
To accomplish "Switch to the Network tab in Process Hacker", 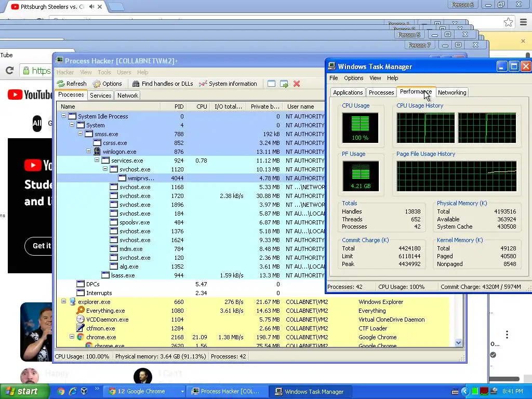I will click(x=128, y=96).
